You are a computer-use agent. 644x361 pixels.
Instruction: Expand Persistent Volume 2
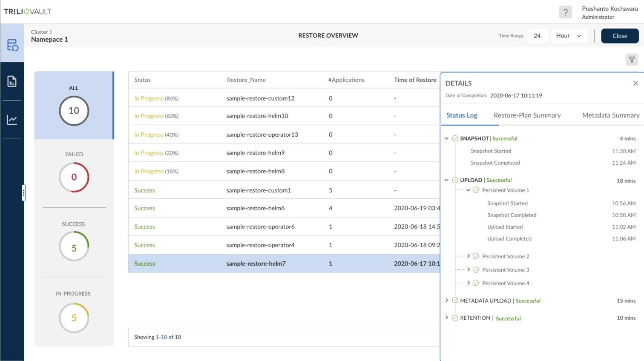(x=469, y=256)
